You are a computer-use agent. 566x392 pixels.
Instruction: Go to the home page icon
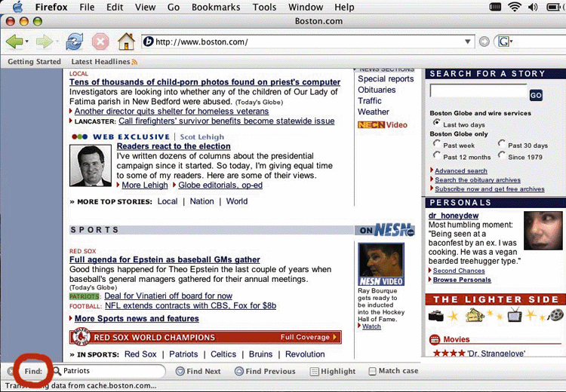[126, 41]
